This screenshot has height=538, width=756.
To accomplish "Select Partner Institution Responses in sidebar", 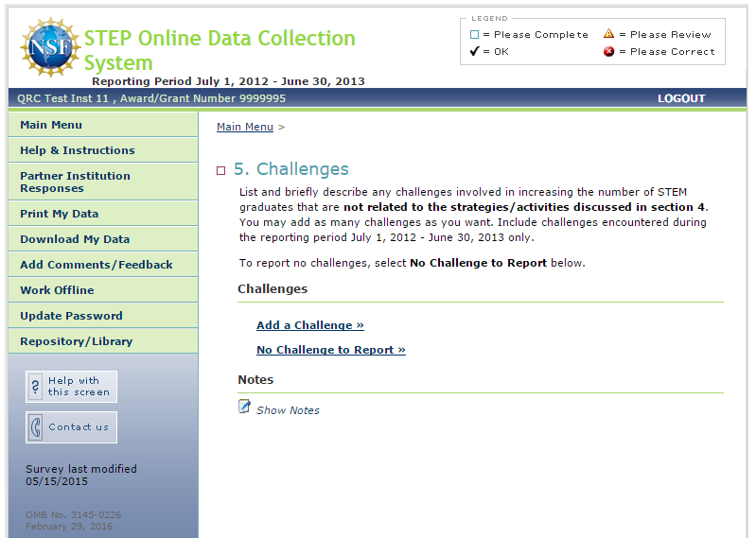I will [x=75, y=182].
